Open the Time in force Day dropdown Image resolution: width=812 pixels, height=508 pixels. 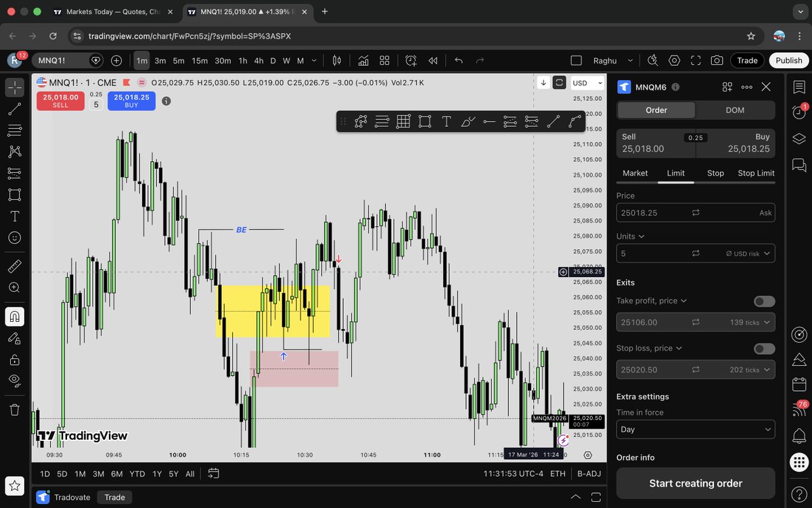pos(696,429)
